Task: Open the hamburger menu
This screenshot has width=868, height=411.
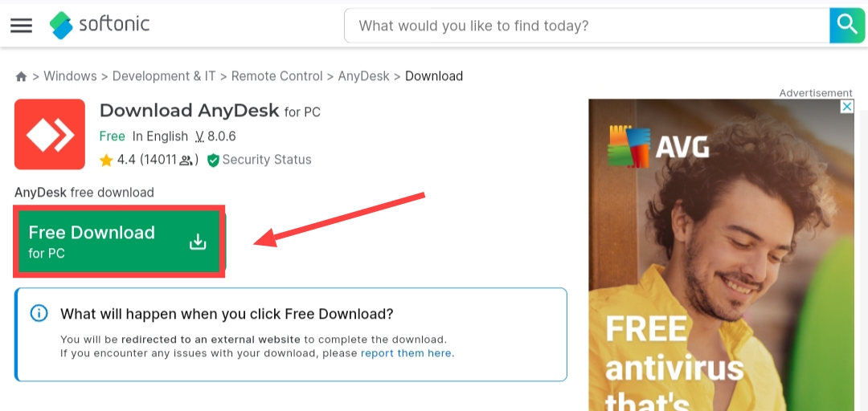Action: pyautogui.click(x=21, y=26)
